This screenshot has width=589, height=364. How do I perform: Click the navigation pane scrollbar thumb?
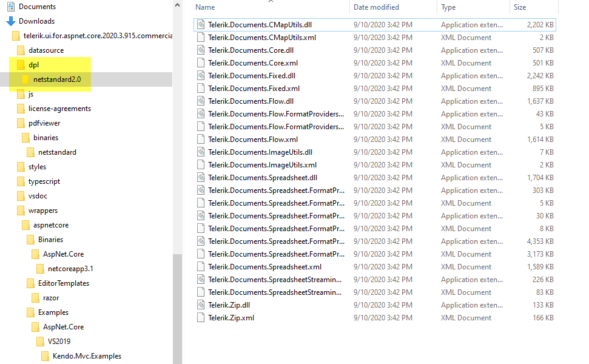point(177,309)
